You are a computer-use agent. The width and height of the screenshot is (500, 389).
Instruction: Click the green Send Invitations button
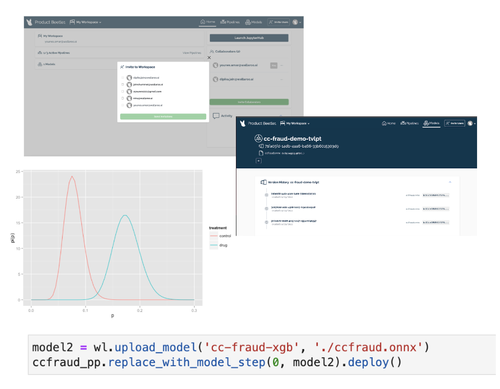point(163,116)
